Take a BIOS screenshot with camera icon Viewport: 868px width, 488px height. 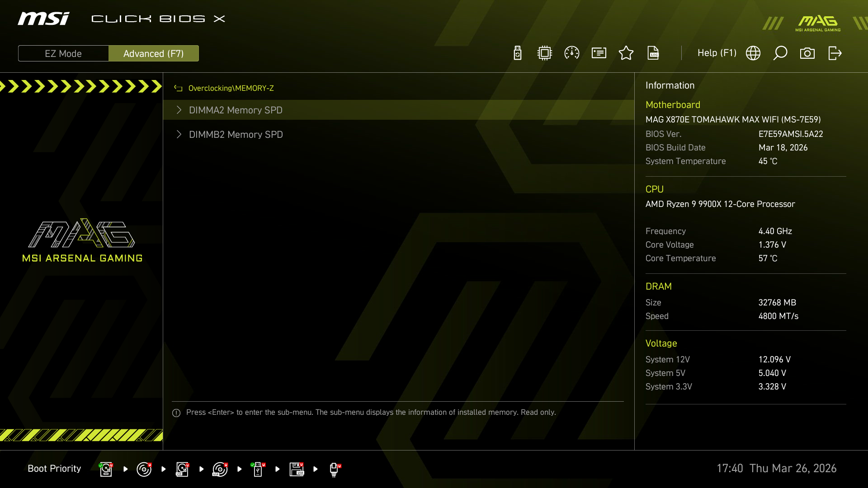click(808, 53)
